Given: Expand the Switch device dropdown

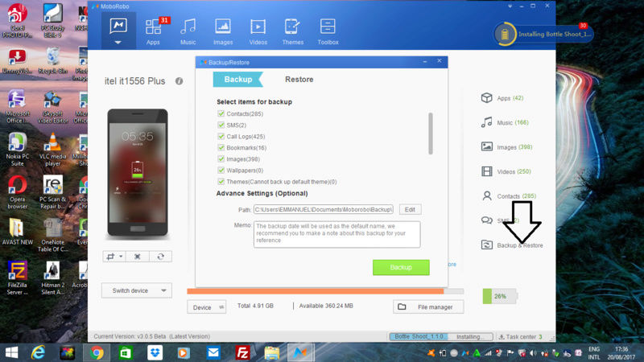Looking at the screenshot, I should [137, 290].
